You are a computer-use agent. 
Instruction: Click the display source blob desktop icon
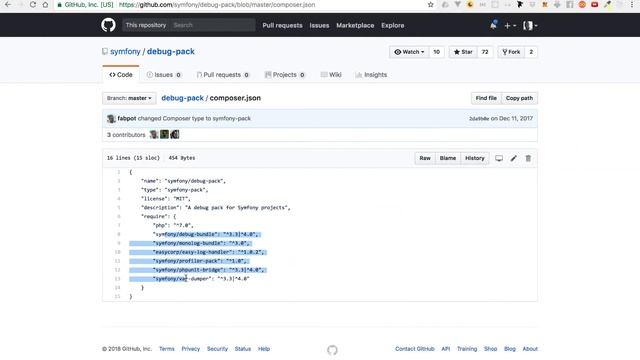point(499,158)
